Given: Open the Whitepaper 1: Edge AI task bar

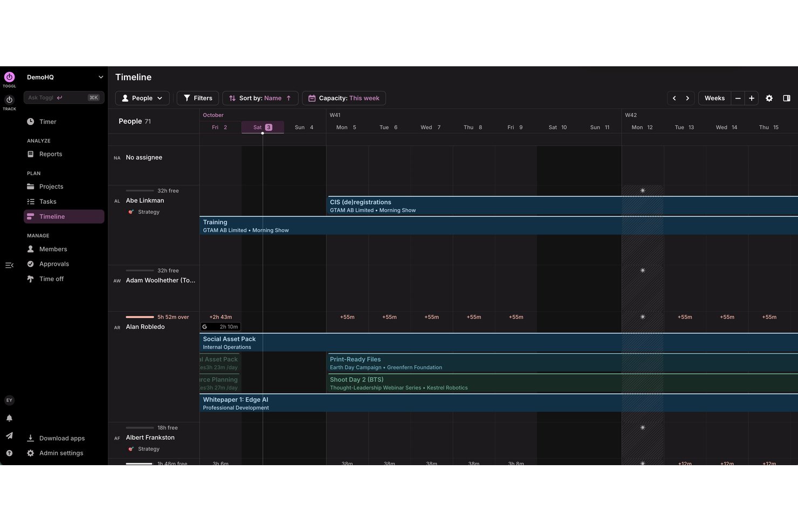Looking at the screenshot, I should (x=499, y=404).
